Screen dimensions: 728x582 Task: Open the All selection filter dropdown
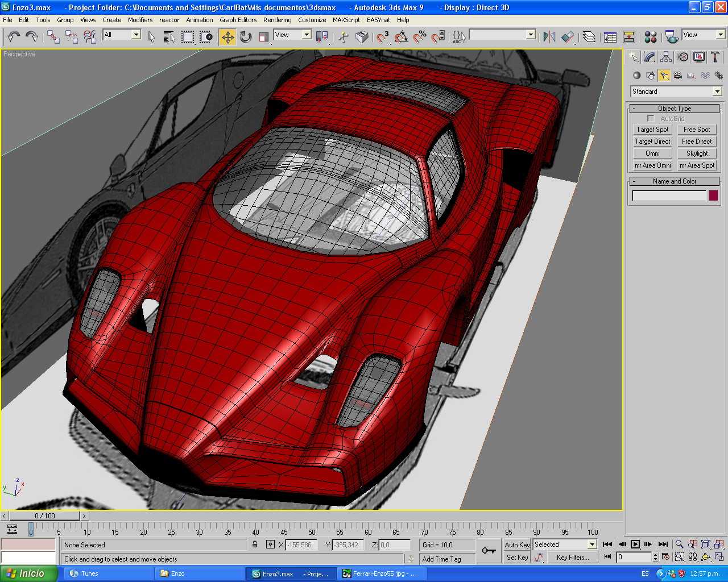click(136, 35)
